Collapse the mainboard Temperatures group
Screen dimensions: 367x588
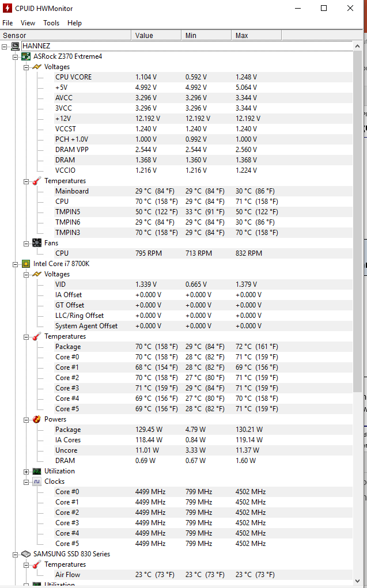27,181
